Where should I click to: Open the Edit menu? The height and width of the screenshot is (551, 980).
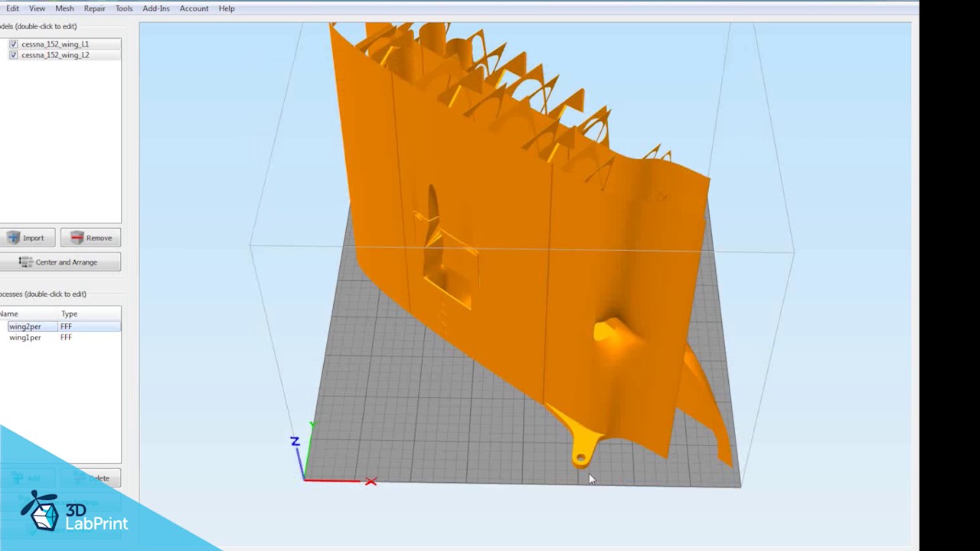12,8
